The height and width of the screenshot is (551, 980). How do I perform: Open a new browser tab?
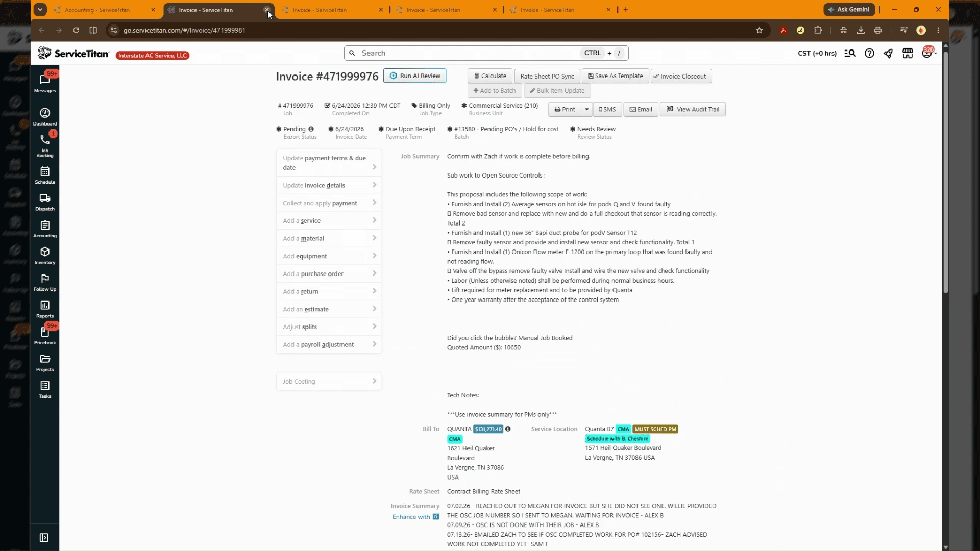626,10
